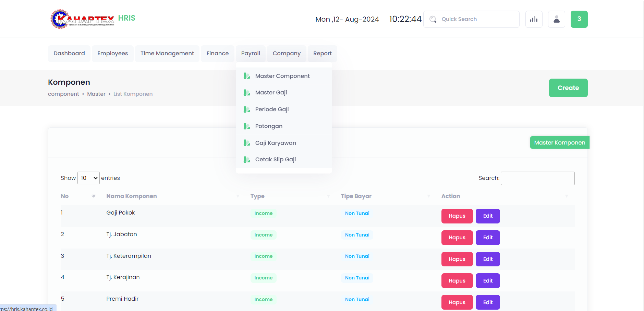Click the icon beside Cetak Slip Gaji
This screenshot has width=644, height=311.
pos(246,160)
